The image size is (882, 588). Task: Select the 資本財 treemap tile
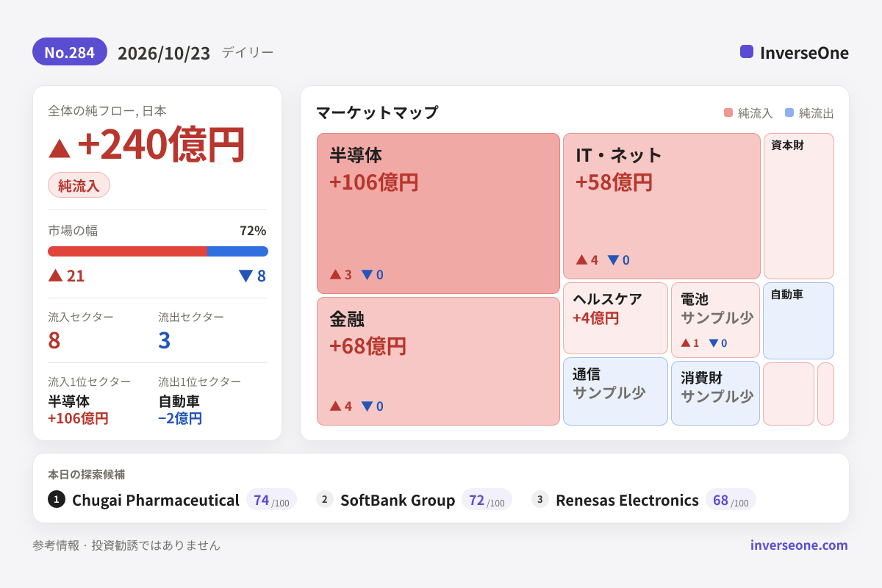[x=799, y=206]
